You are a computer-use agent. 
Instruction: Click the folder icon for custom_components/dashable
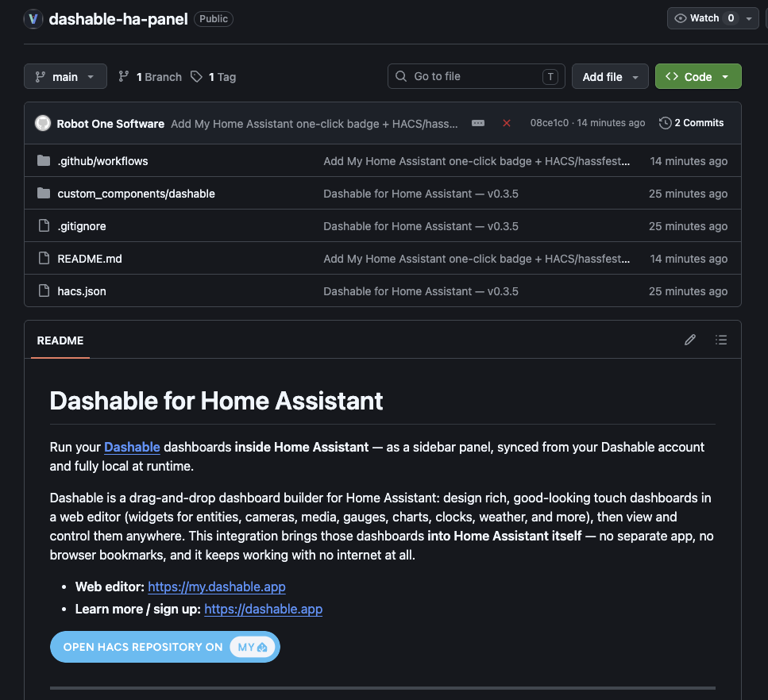(44, 194)
